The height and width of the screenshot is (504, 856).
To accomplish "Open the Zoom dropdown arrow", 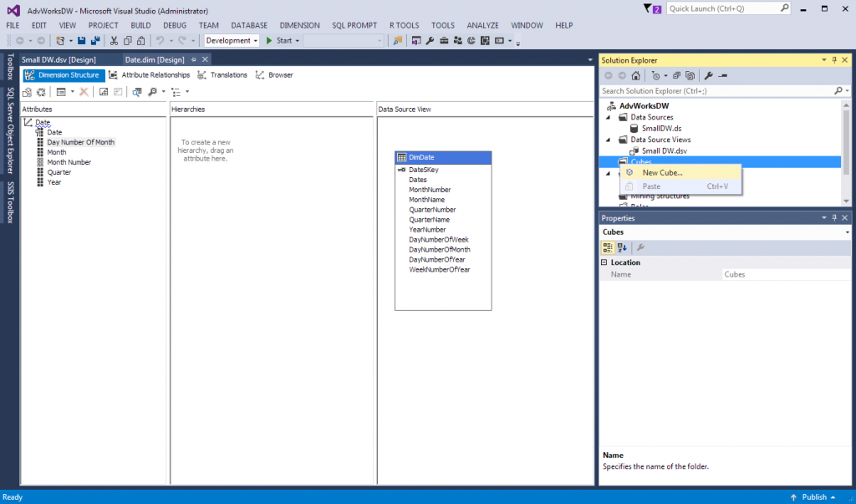I will [x=163, y=92].
